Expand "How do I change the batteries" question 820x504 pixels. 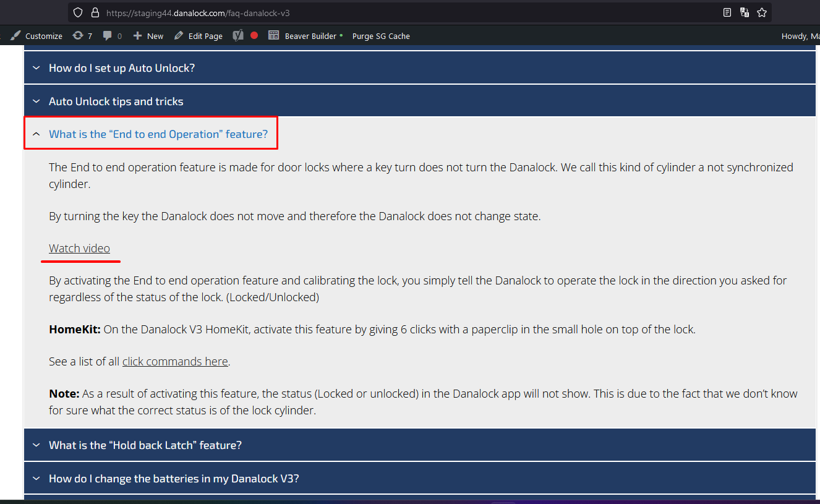[420, 478]
